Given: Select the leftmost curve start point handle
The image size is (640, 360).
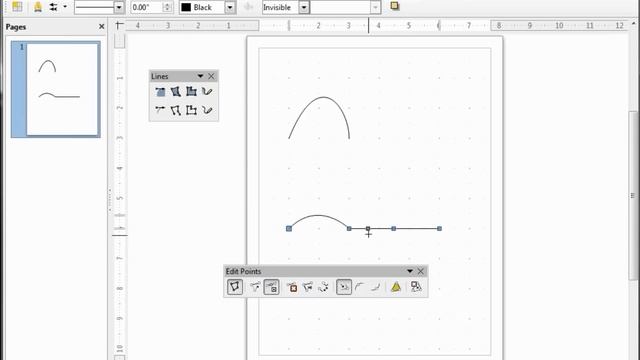Looking at the screenshot, I should [289, 229].
